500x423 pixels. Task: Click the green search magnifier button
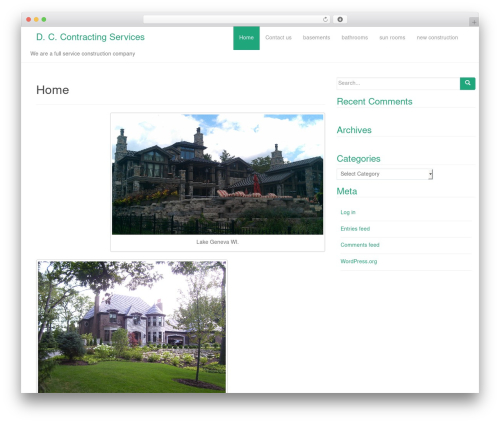(x=467, y=83)
